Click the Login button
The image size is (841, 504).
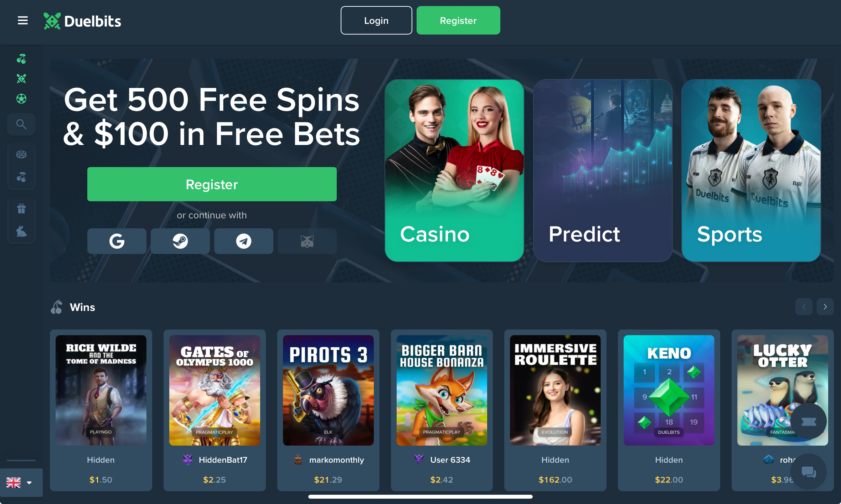tap(376, 20)
